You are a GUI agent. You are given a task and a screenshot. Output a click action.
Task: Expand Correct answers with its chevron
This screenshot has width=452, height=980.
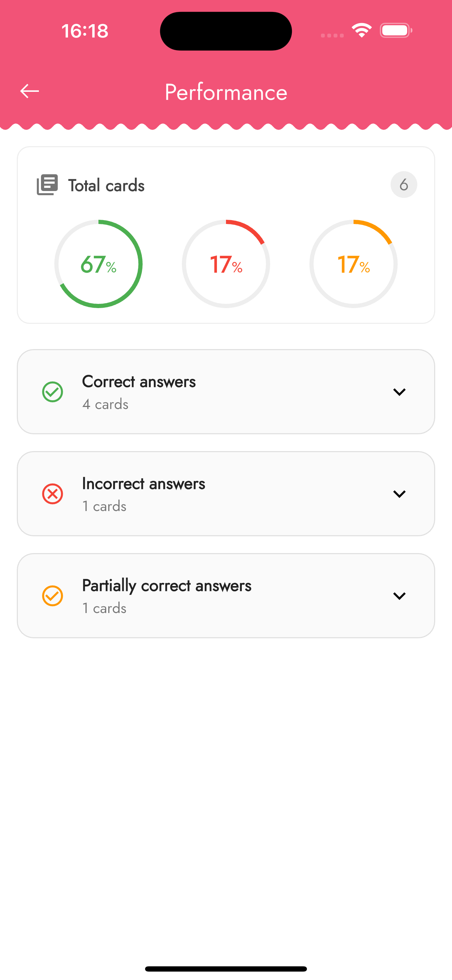coord(399,392)
